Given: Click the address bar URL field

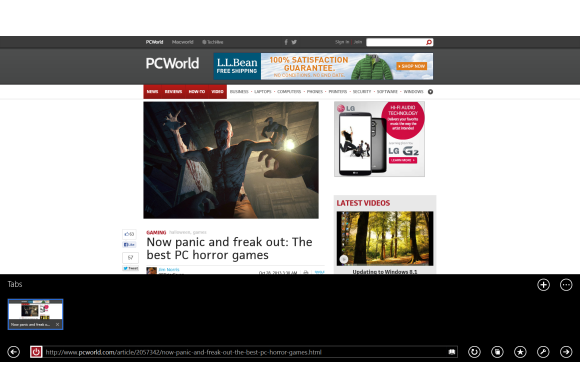Looking at the screenshot, I should 244,352.
